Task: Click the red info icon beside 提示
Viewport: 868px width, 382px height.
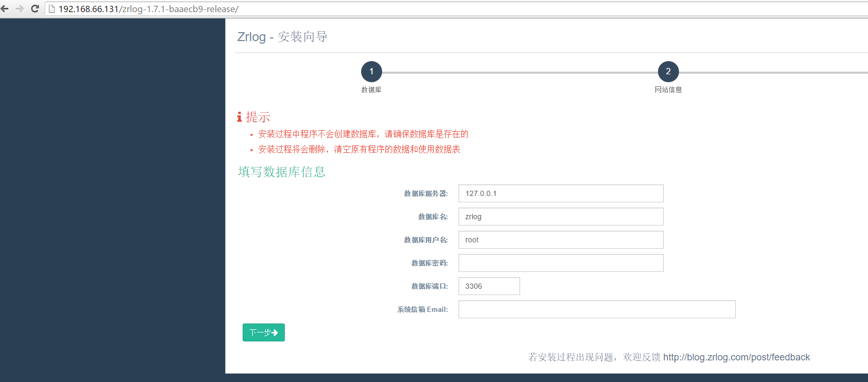Action: pos(240,117)
